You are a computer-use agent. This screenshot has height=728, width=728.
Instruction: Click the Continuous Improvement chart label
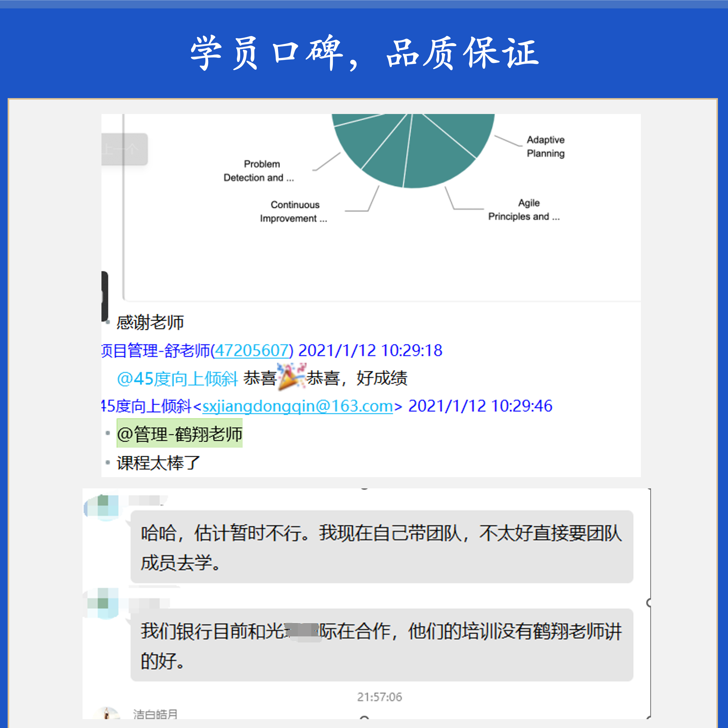294,211
